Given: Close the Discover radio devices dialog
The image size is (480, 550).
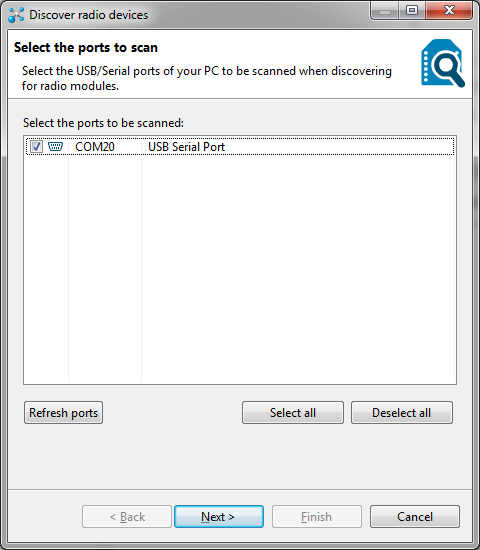Looking at the screenshot, I should tap(449, 11).
